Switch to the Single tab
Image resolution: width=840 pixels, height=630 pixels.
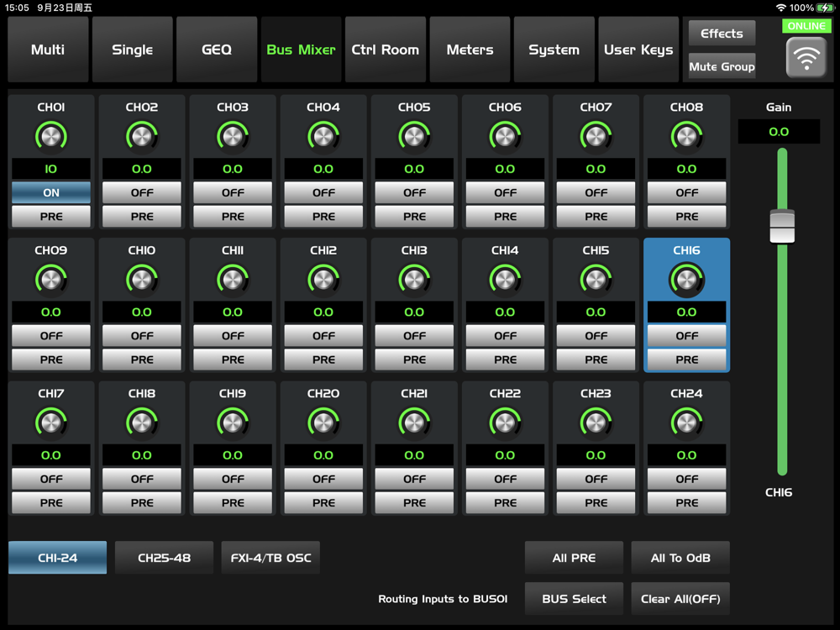coord(133,50)
